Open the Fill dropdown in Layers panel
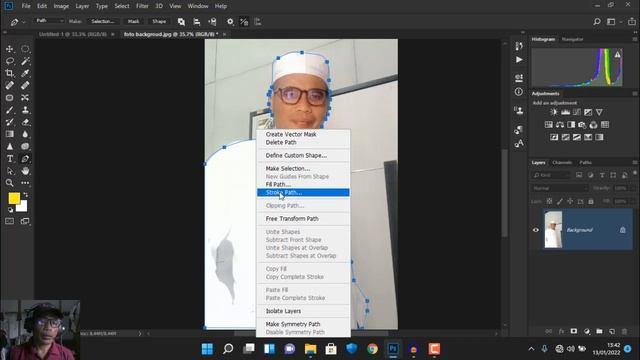 [623, 201]
